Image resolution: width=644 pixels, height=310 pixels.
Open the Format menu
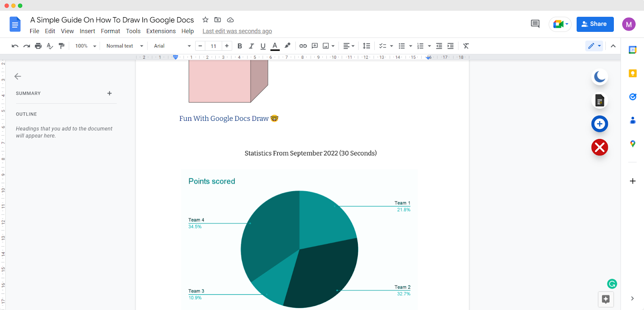click(110, 31)
